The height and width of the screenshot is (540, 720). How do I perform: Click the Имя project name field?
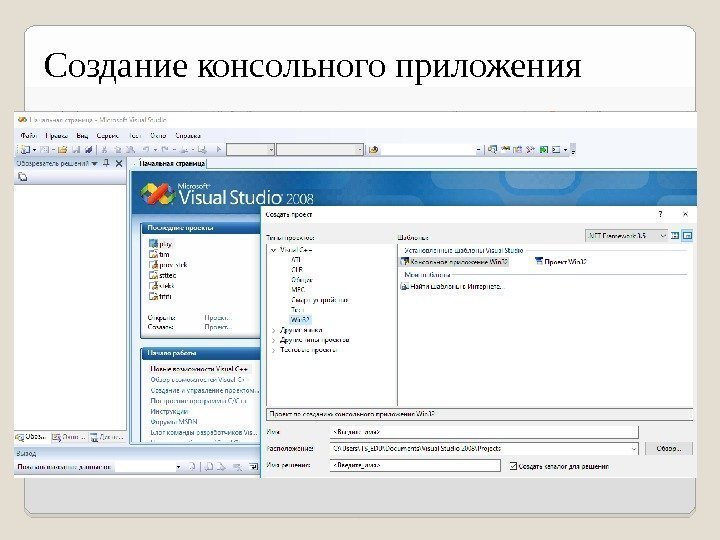pos(484,432)
